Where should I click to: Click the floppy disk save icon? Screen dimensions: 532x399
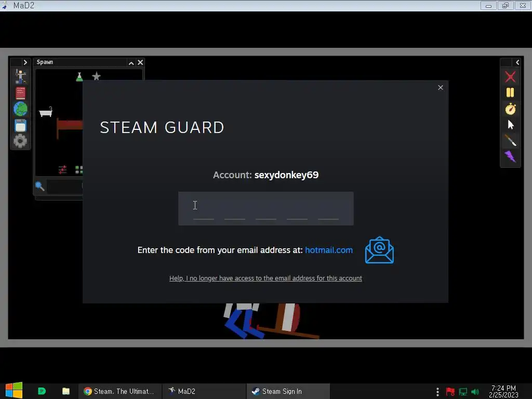click(x=20, y=126)
